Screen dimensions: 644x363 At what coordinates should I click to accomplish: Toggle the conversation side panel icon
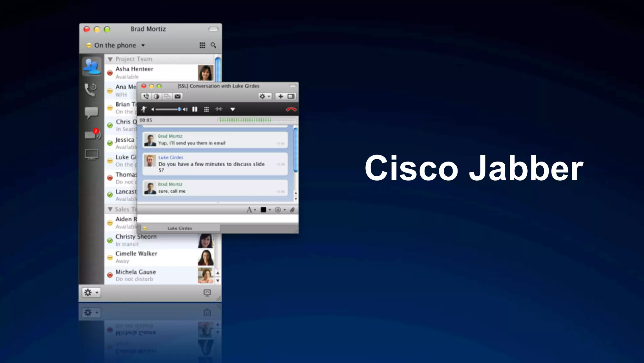[291, 96]
